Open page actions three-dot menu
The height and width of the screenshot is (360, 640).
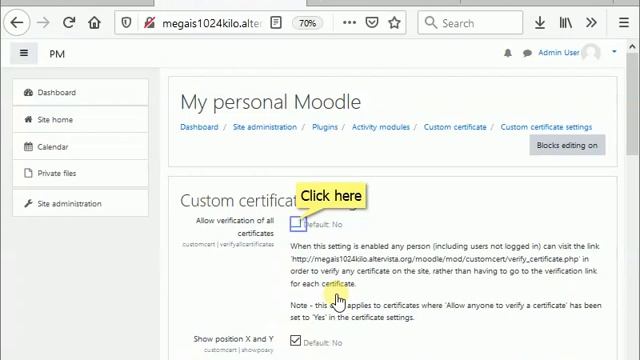[x=349, y=23]
